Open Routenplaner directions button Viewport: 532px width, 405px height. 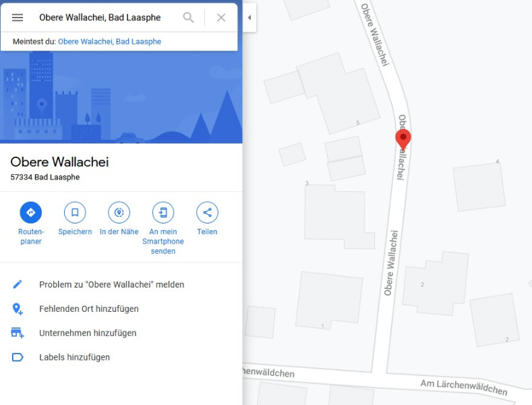coord(31,213)
